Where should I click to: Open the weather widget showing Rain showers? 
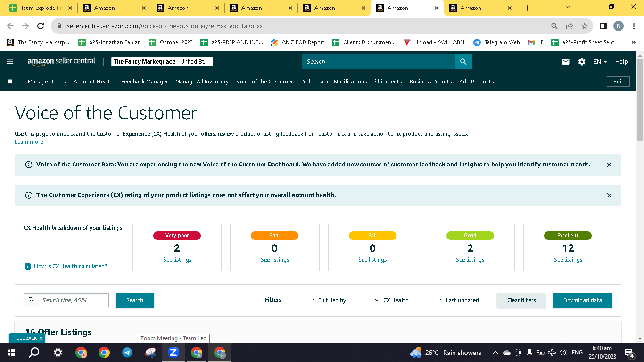click(x=446, y=353)
